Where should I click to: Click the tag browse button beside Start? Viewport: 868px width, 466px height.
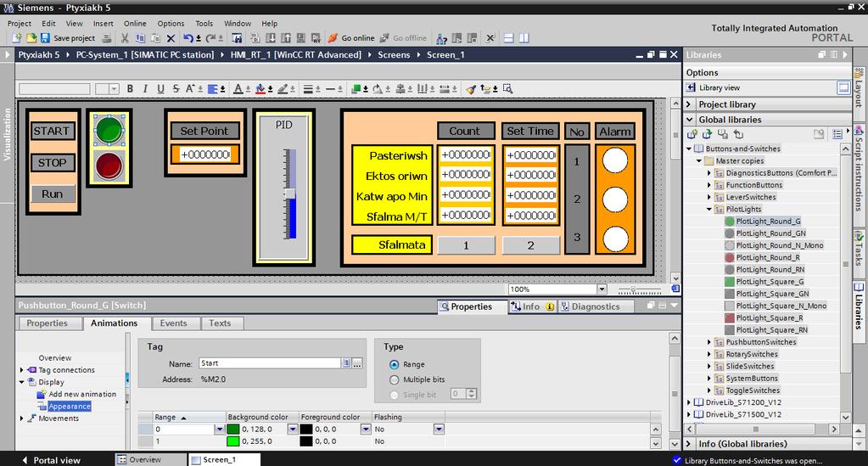pyautogui.click(x=357, y=363)
